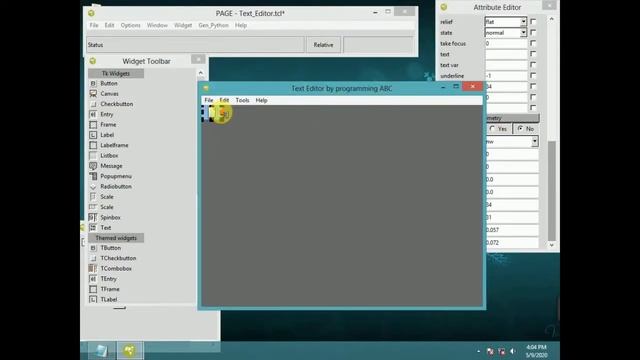The image size is (640, 360).
Task: Toggle the take focus attribute checkbox
Action: pos(533,43)
